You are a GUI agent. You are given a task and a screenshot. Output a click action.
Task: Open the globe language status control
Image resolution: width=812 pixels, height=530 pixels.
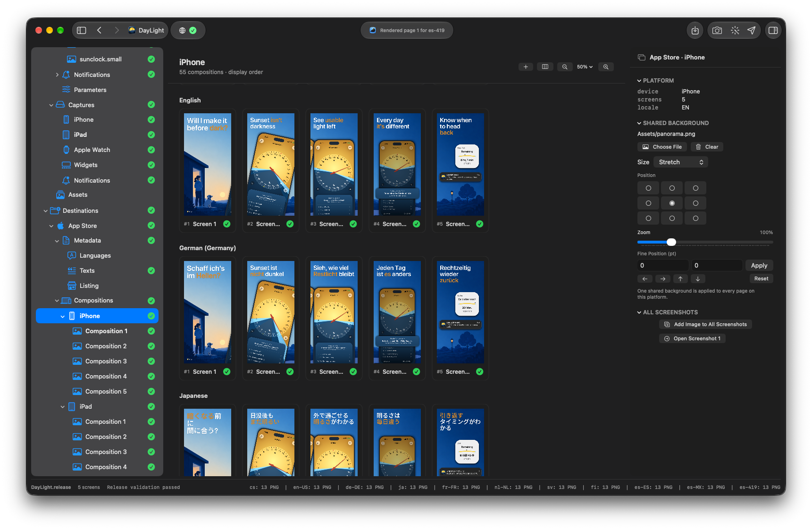point(187,30)
